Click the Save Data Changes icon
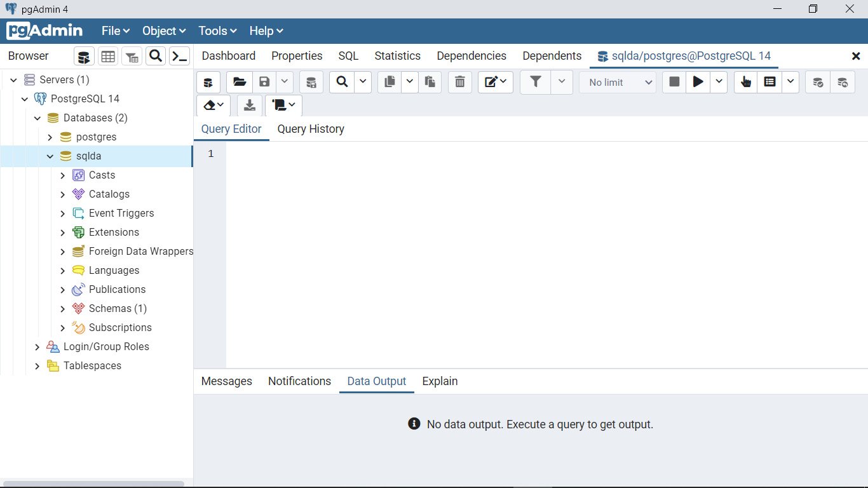 click(311, 83)
